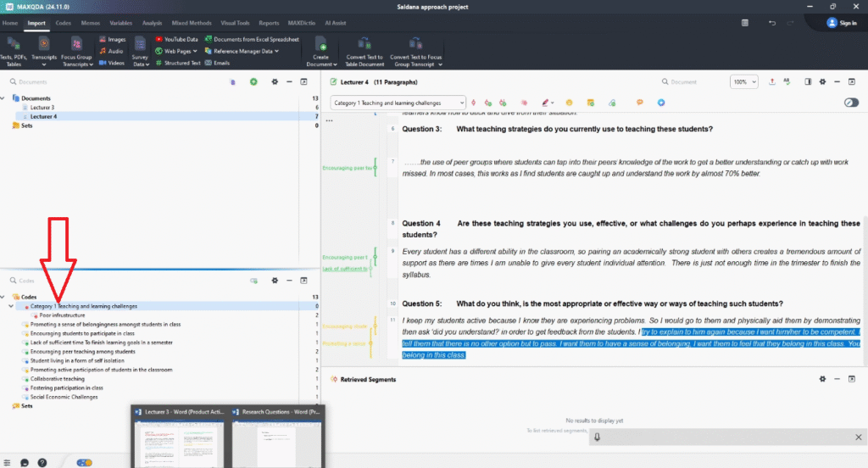Click Convert Text to Table Document icon

coord(364,44)
